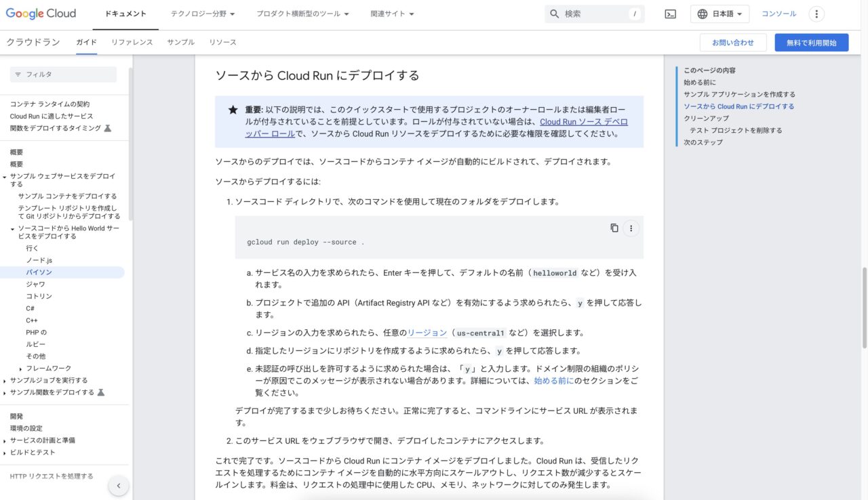Viewport: 868px width, 500px height.
Task: Collapse サンプル ウェブサービスをデプロイする section
Action: point(5,177)
